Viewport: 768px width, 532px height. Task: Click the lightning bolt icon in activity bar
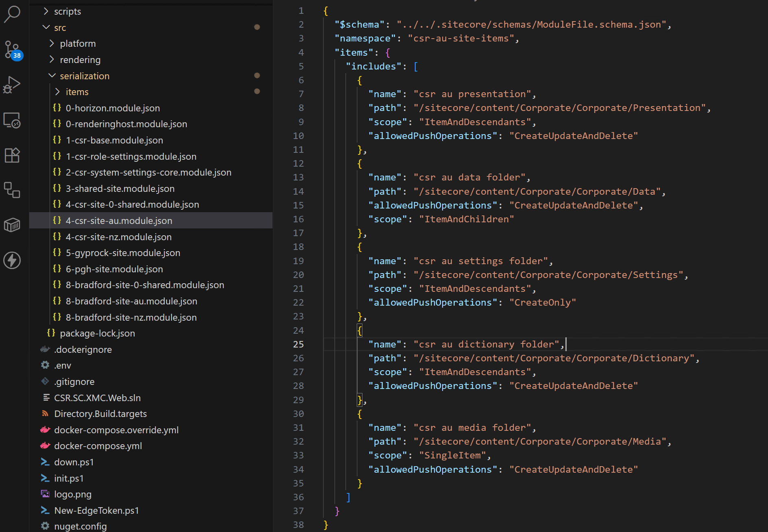point(12,260)
